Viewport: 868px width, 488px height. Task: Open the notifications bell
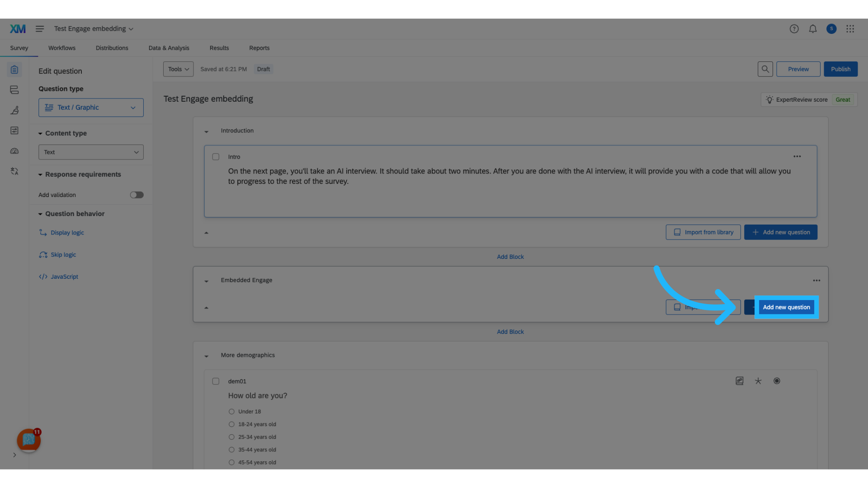click(813, 29)
